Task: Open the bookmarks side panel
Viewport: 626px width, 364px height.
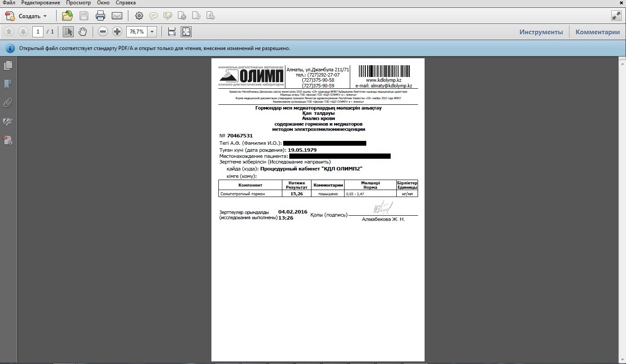Action: click(8, 84)
